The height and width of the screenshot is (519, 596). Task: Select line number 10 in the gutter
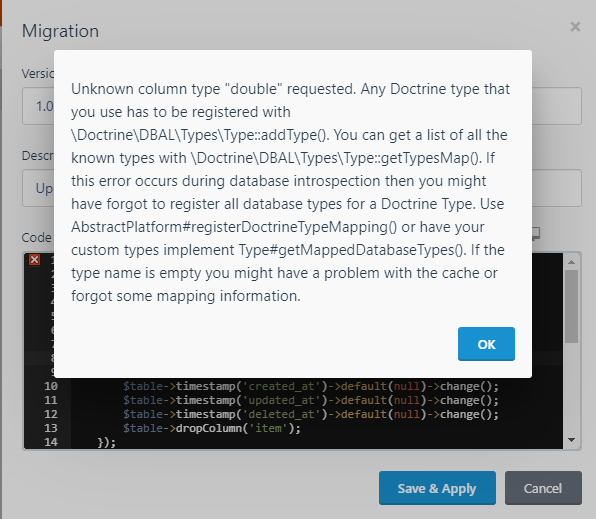pyautogui.click(x=51, y=386)
